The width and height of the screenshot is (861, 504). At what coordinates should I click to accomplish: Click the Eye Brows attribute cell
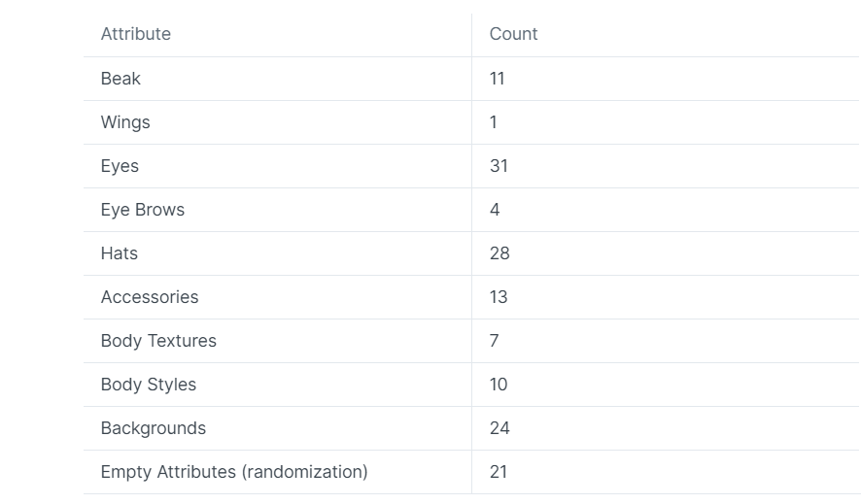(x=277, y=210)
